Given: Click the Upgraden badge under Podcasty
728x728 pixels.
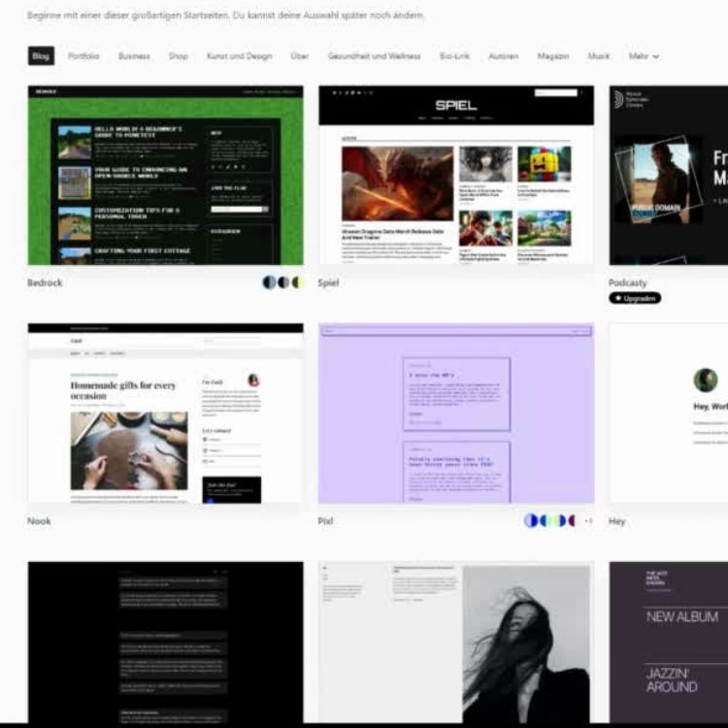Looking at the screenshot, I should click(x=635, y=298).
